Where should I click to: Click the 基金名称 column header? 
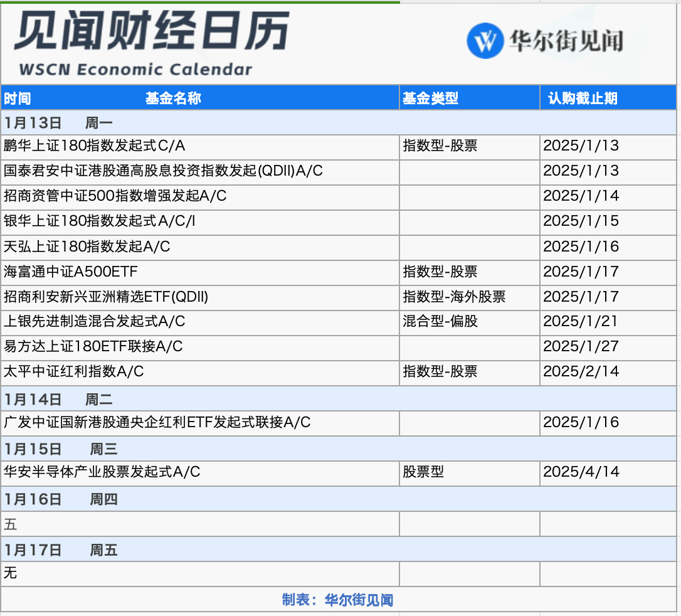pos(173,98)
